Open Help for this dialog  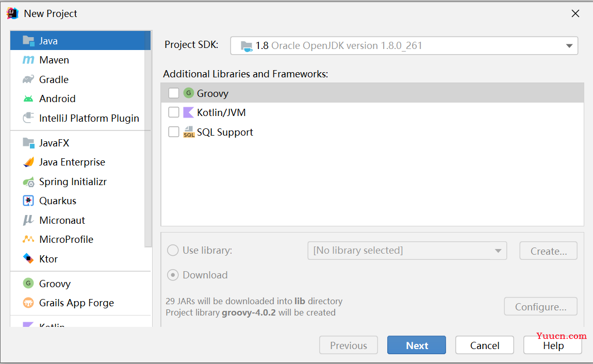pos(553,345)
